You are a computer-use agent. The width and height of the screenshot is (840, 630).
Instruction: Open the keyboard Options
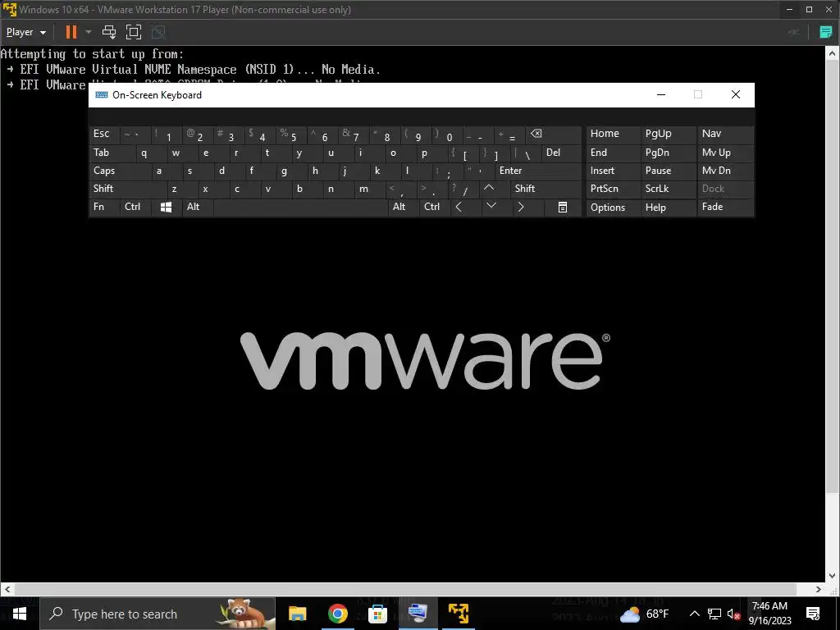coord(613,208)
